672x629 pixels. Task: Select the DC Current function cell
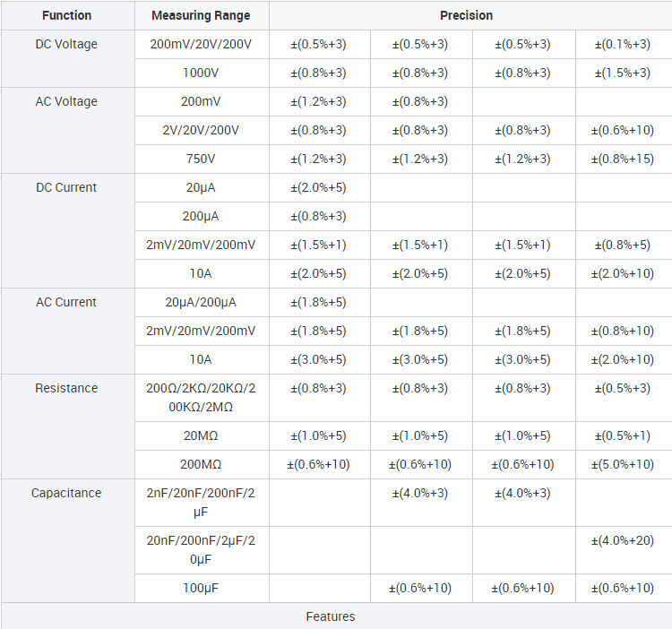(x=67, y=187)
